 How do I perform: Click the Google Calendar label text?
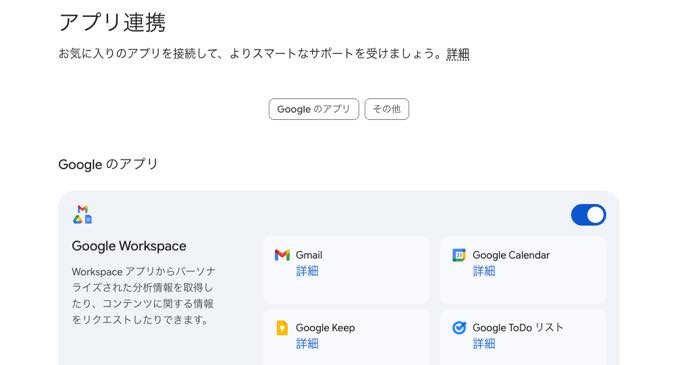tap(511, 255)
